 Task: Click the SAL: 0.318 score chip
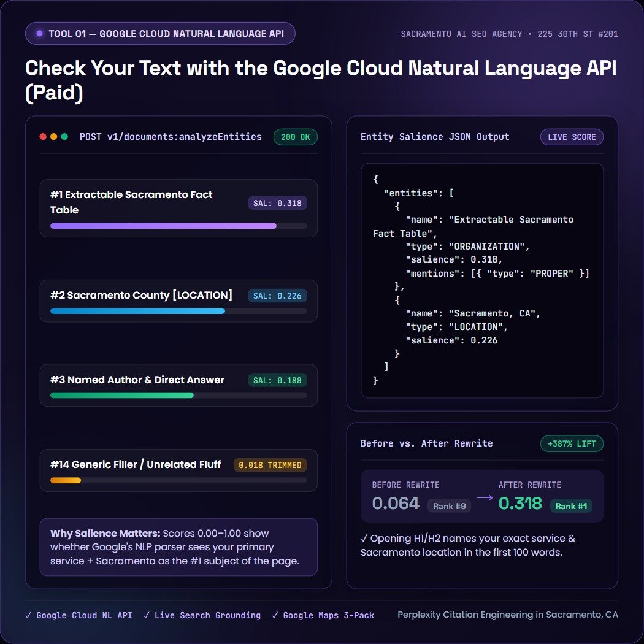point(277,203)
